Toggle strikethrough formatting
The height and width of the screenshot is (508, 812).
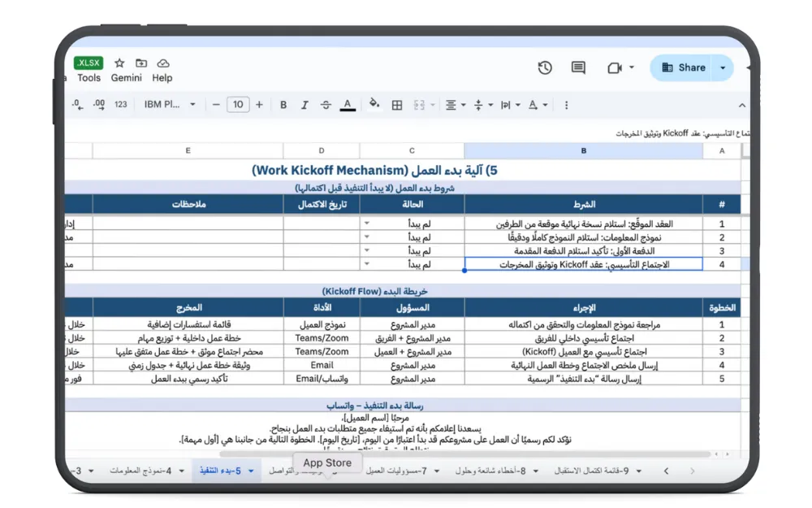326,105
